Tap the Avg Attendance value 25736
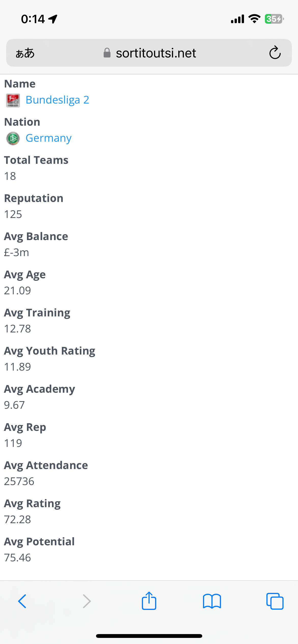The height and width of the screenshot is (644, 298). pos(19,481)
